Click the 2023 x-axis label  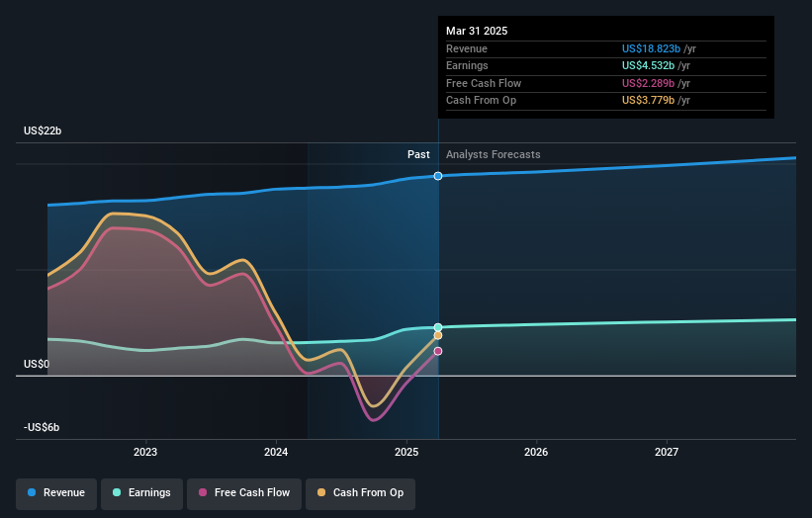[x=145, y=452]
